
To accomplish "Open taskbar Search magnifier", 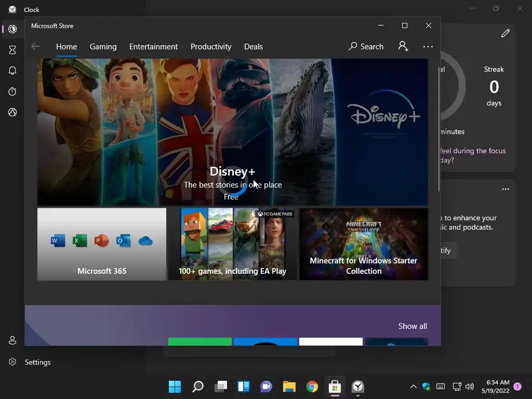I will pos(198,387).
